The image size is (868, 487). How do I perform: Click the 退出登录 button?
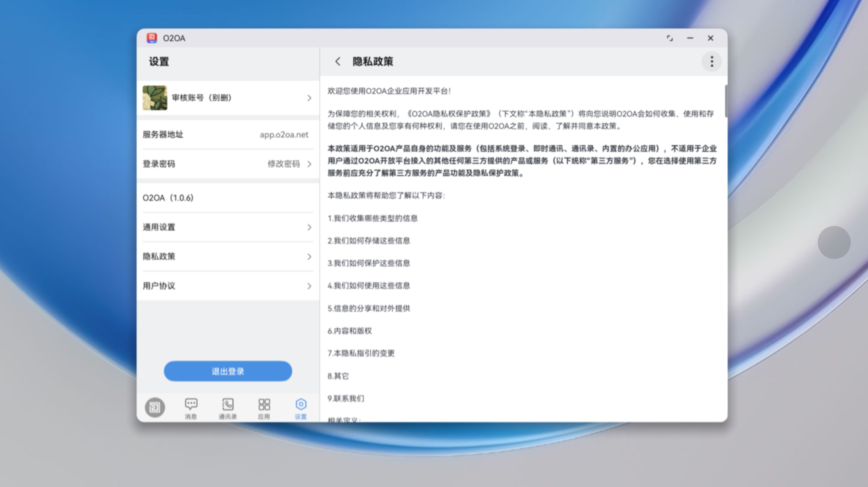click(x=228, y=371)
